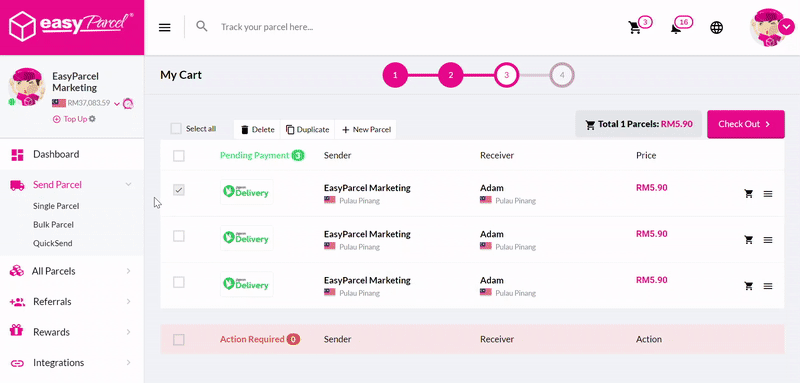The height and width of the screenshot is (383, 800).
Task: Click Total 1 Parcels: RM5.90 summary
Action: pyautogui.click(x=639, y=124)
